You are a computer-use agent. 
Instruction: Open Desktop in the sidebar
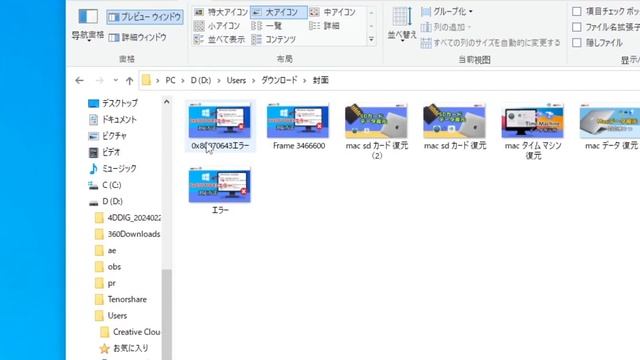(x=113, y=103)
